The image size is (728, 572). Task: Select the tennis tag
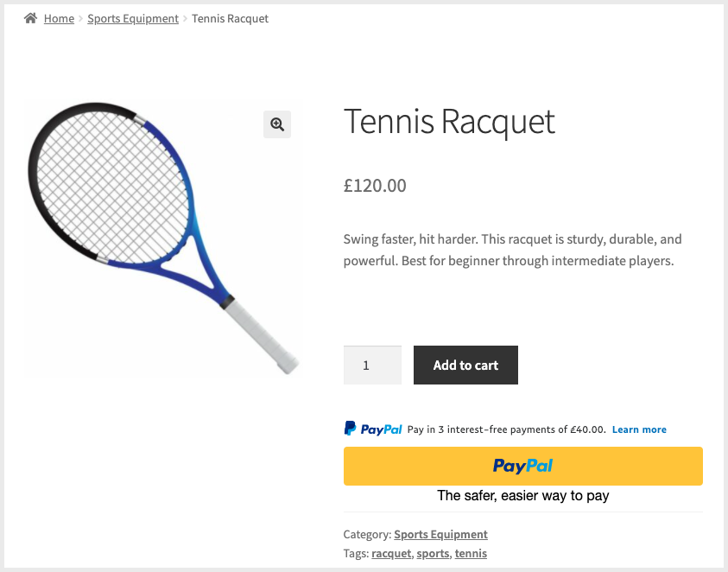471,553
